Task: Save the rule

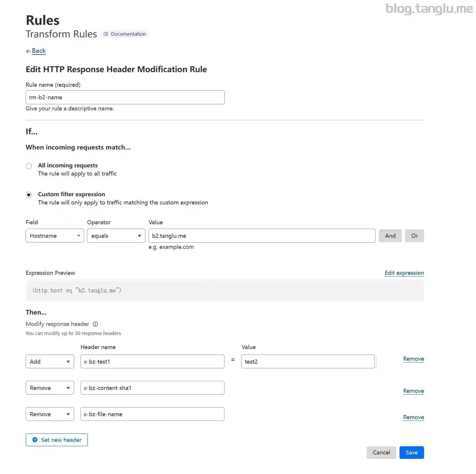Action: 412,452
